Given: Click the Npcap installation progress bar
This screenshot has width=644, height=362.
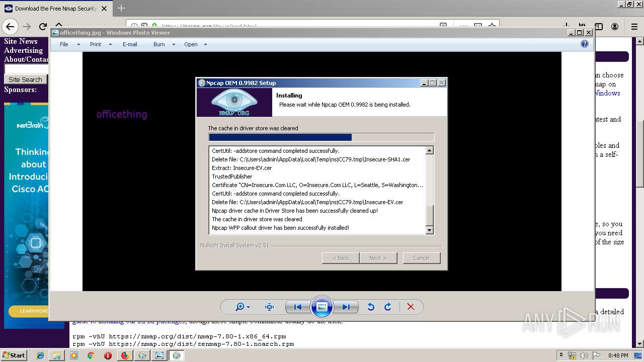Looking at the screenshot, I should (321, 137).
